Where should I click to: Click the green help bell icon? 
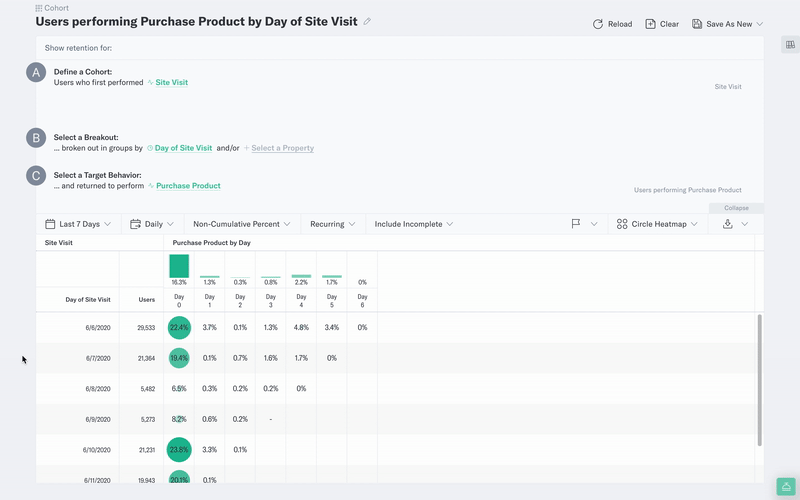point(786,487)
